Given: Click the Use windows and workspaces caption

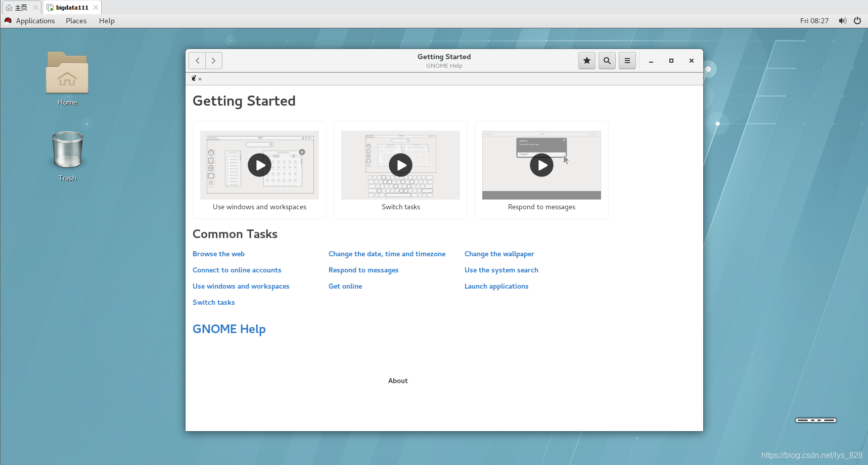Looking at the screenshot, I should [x=259, y=207].
